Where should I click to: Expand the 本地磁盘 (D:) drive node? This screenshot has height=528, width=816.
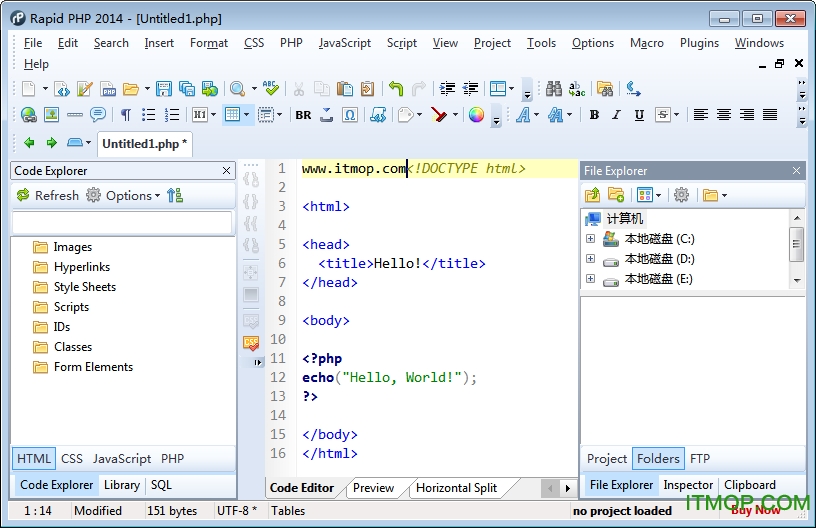tap(590, 259)
